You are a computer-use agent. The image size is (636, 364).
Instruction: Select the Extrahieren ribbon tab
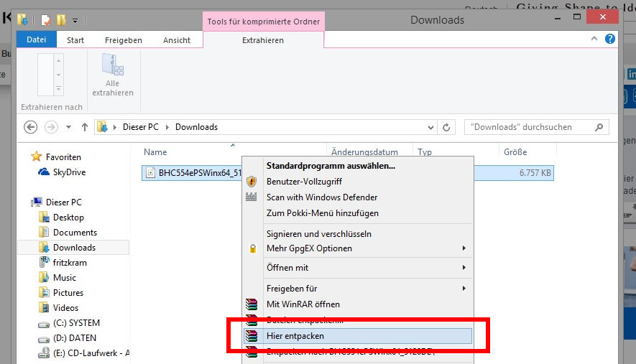(x=263, y=40)
